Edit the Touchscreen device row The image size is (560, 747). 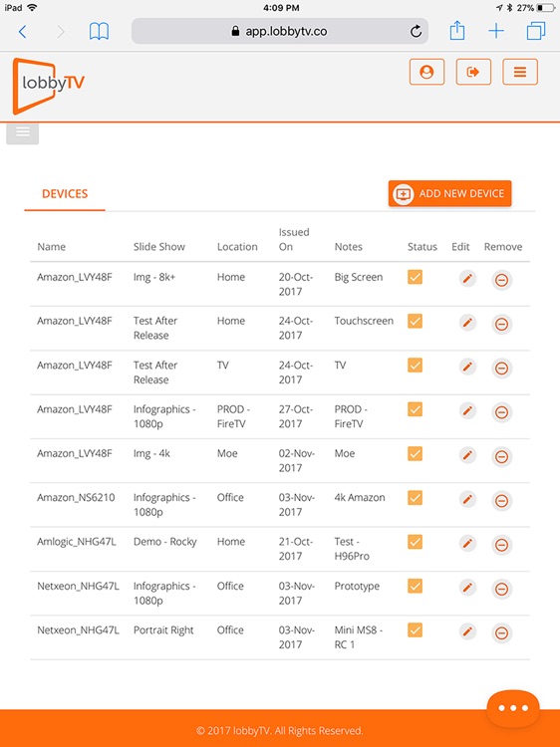[x=467, y=323]
